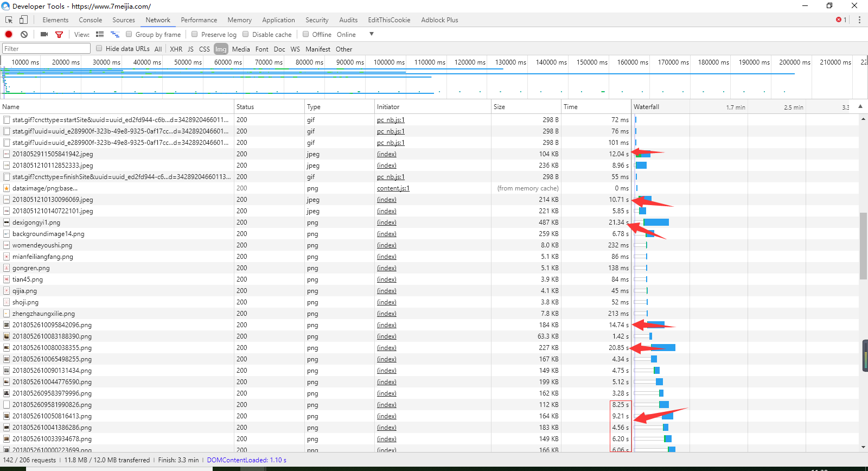Viewport: 868px width, 471px height.
Task: Enable the Disable cache checkbox
Action: pyautogui.click(x=246, y=34)
